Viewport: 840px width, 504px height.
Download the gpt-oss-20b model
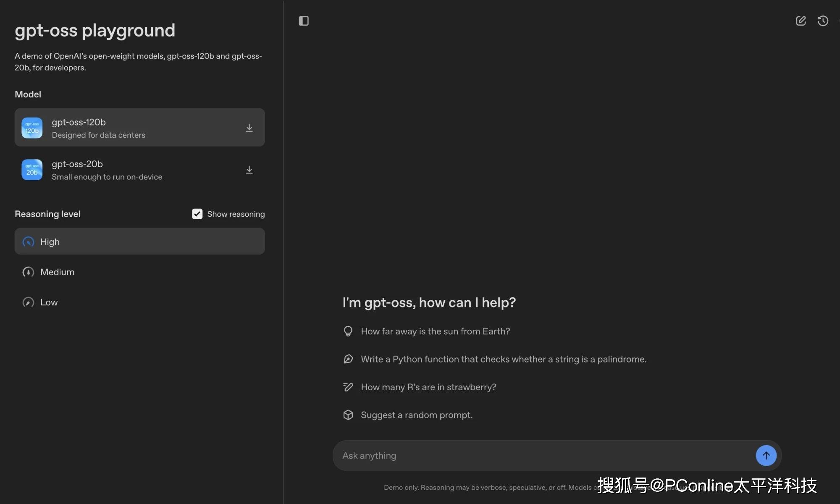249,170
